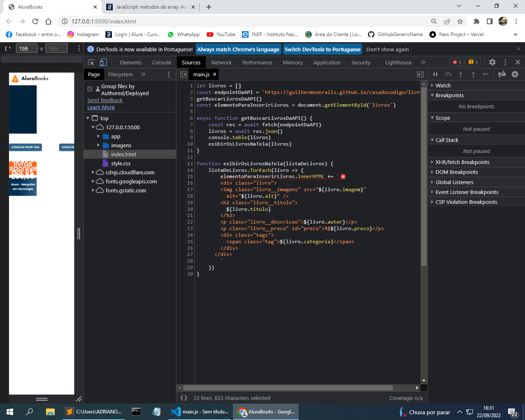Activate the inspect element picker icon
This screenshot has height=420, width=525.
91,62
